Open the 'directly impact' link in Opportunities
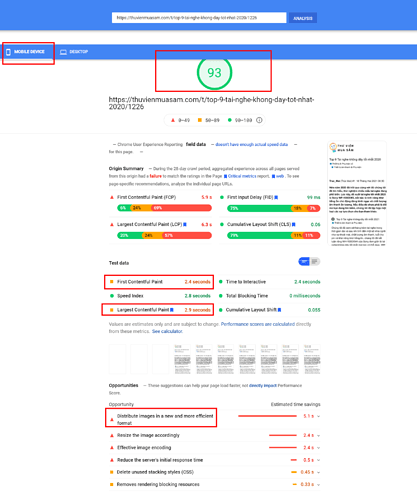417x500 pixels. [263, 385]
